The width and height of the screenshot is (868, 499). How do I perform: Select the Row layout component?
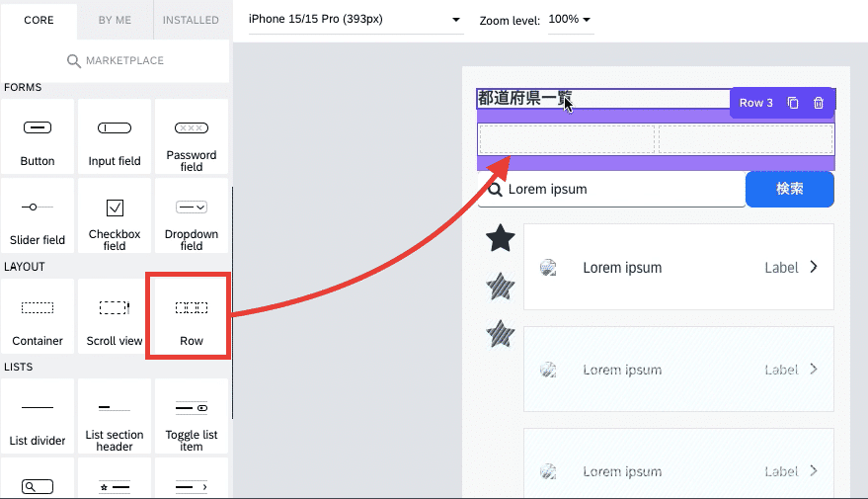(191, 316)
